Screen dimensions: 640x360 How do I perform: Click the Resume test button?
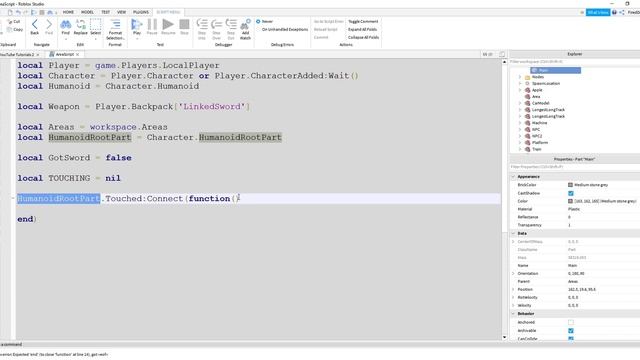[168, 24]
